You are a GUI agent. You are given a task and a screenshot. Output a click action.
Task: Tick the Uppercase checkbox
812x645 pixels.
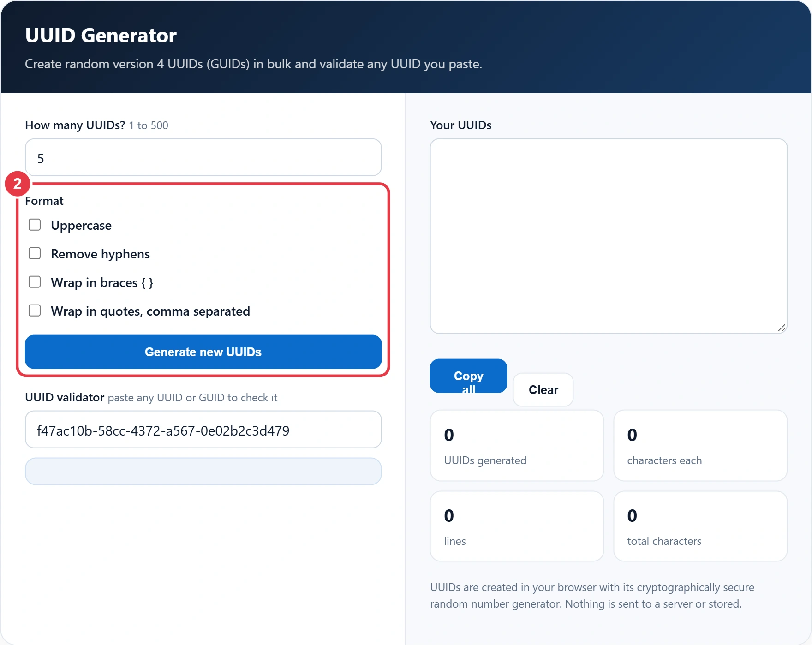(35, 225)
